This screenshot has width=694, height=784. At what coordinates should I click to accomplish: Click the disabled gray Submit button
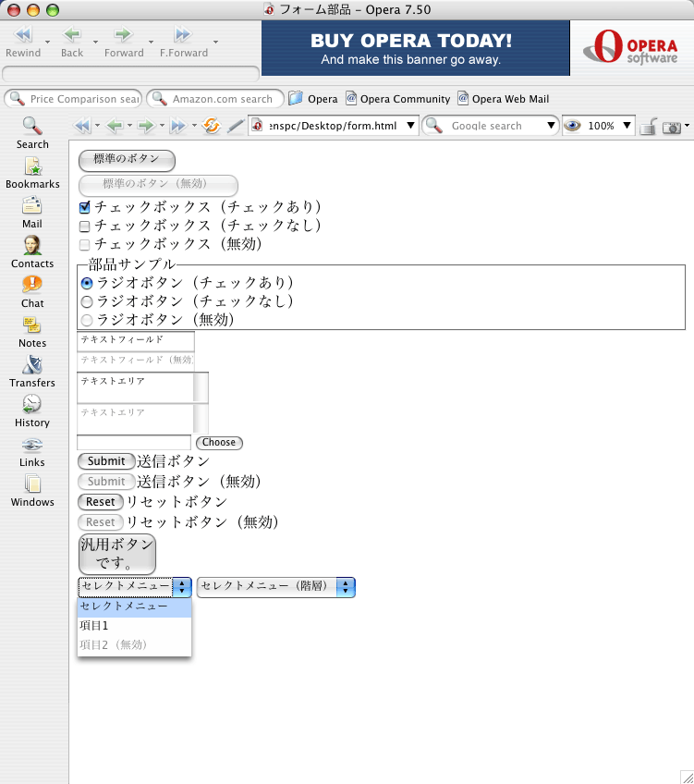(106, 482)
